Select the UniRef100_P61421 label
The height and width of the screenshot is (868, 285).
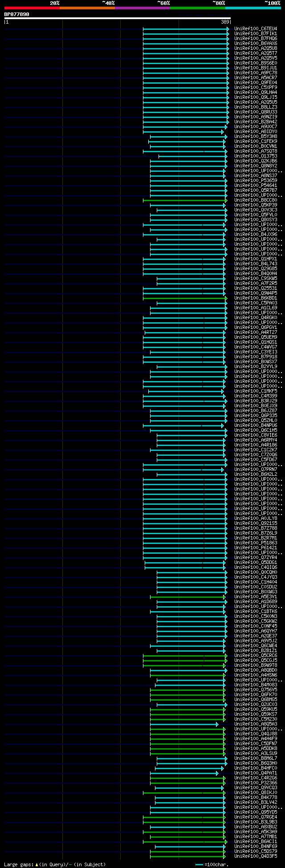click(x=256, y=548)
